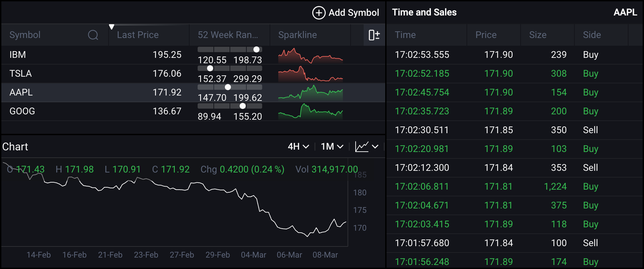Click the AAPL 52 week range slider
The image size is (644, 269).
click(x=230, y=87)
